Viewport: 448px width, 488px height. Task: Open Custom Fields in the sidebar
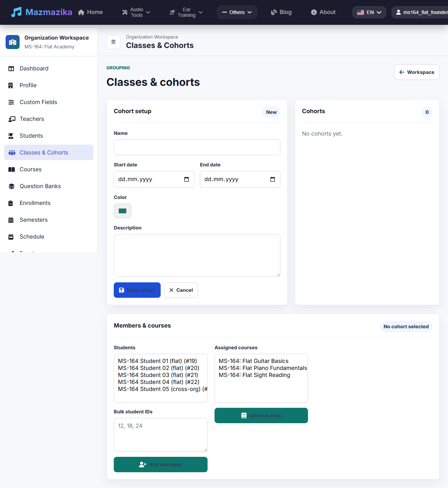point(49,102)
